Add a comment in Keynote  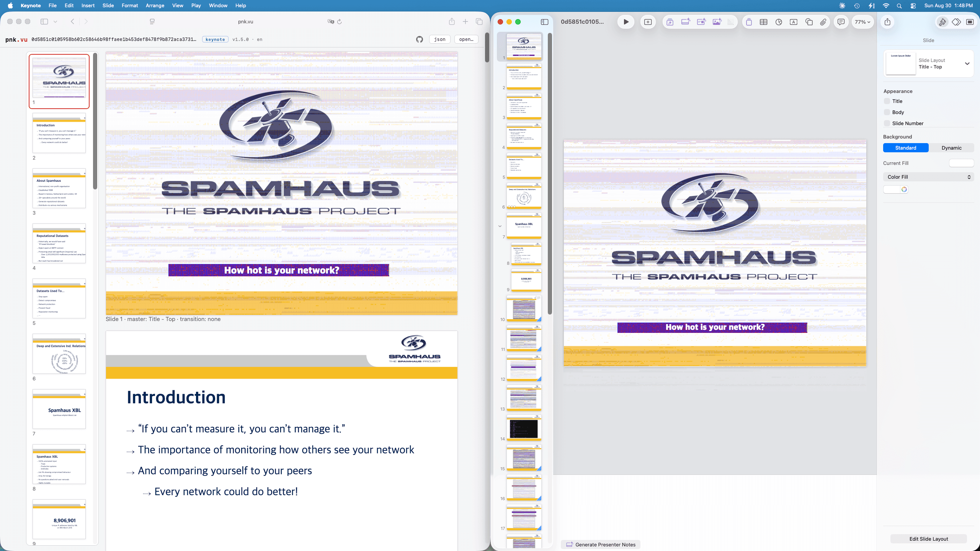click(841, 22)
